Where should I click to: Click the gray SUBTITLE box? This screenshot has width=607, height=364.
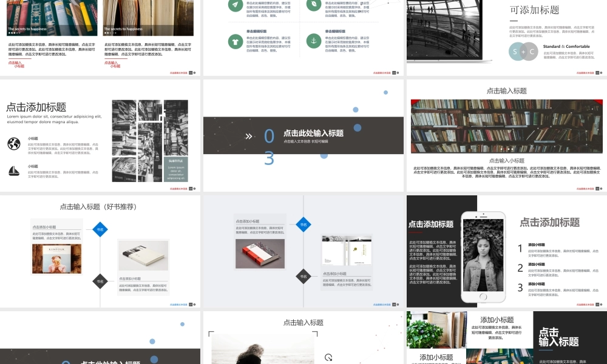[176, 169]
